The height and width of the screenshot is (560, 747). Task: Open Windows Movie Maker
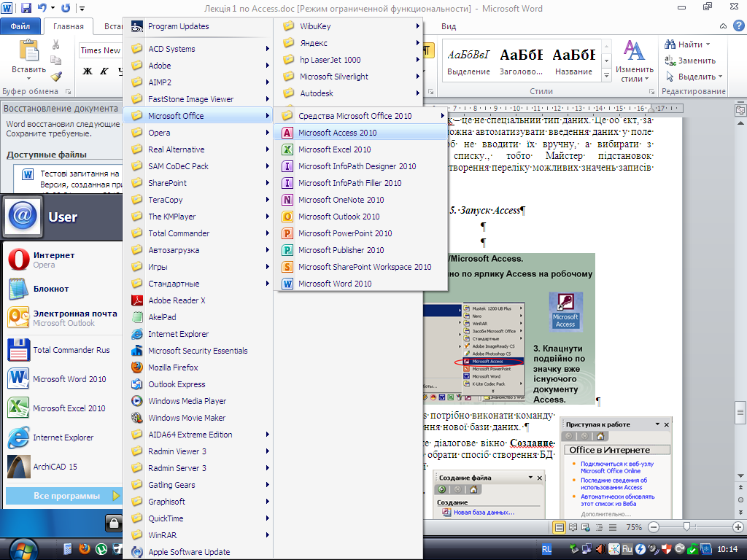198,418
